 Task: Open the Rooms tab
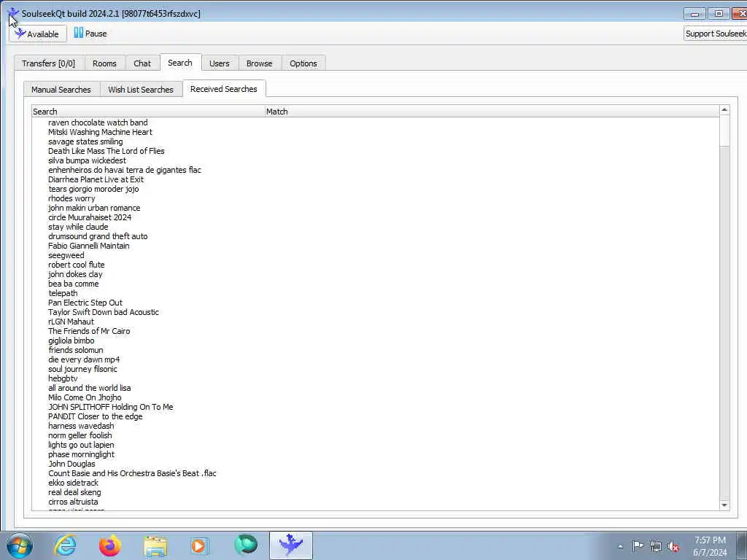tap(104, 63)
